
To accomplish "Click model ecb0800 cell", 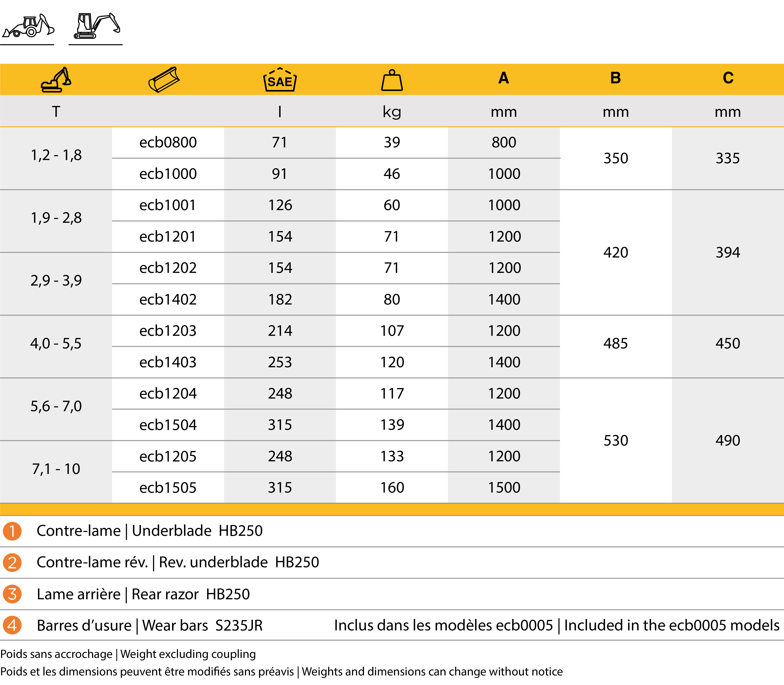I will pos(168,142).
